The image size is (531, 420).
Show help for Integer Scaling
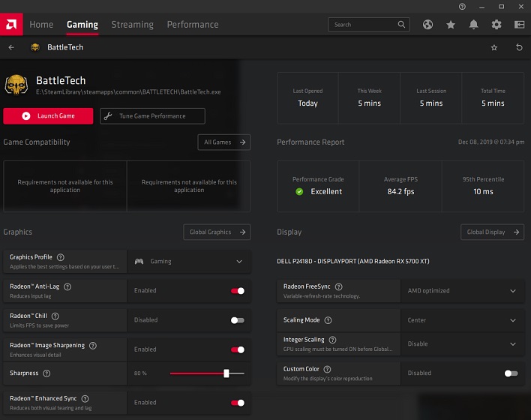[x=333, y=340]
